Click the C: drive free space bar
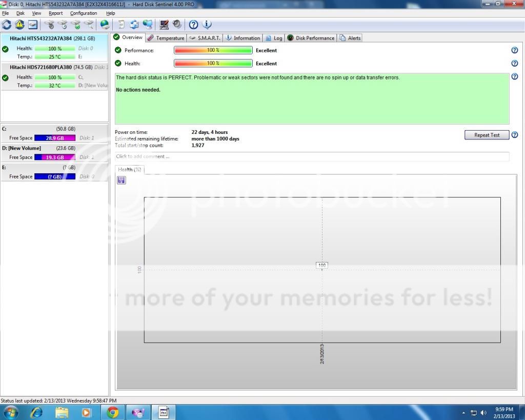 coord(54,138)
